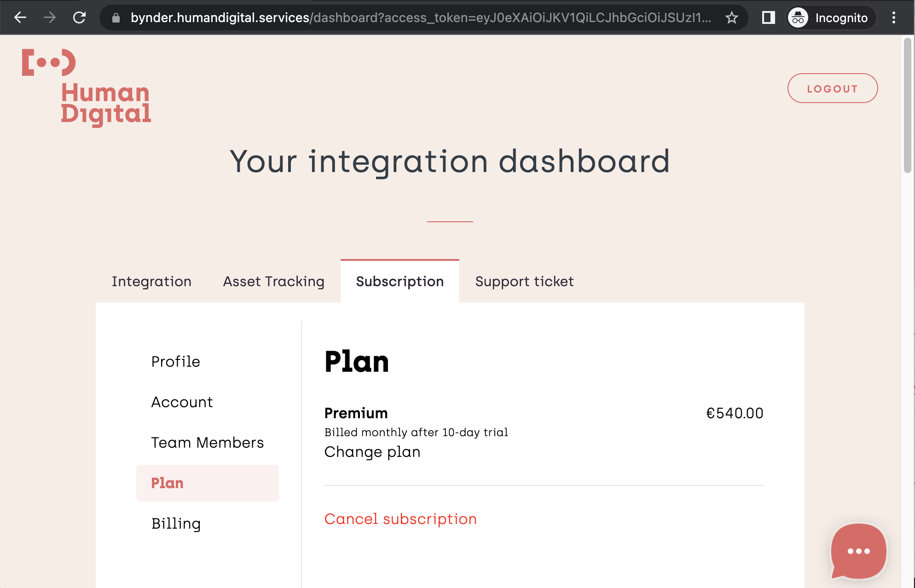Open the chat bubble widget
Image resolution: width=915 pixels, height=588 pixels.
(x=858, y=552)
